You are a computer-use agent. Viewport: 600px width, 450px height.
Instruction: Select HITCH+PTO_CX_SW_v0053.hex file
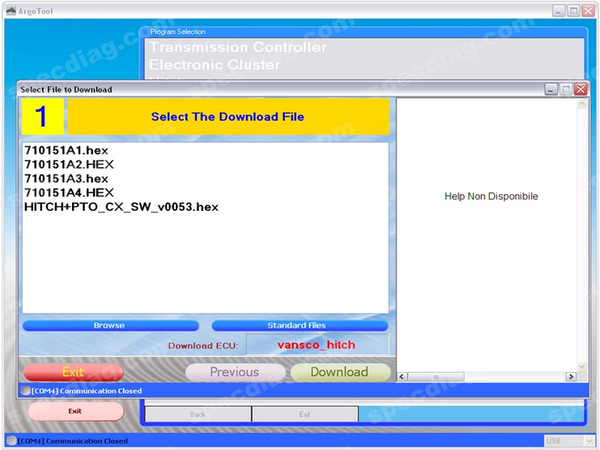click(121, 207)
